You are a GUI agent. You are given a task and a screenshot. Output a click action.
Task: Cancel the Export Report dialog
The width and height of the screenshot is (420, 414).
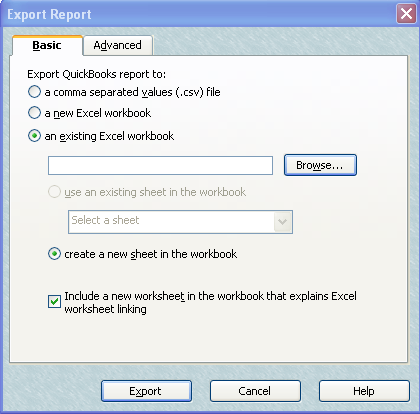click(255, 391)
